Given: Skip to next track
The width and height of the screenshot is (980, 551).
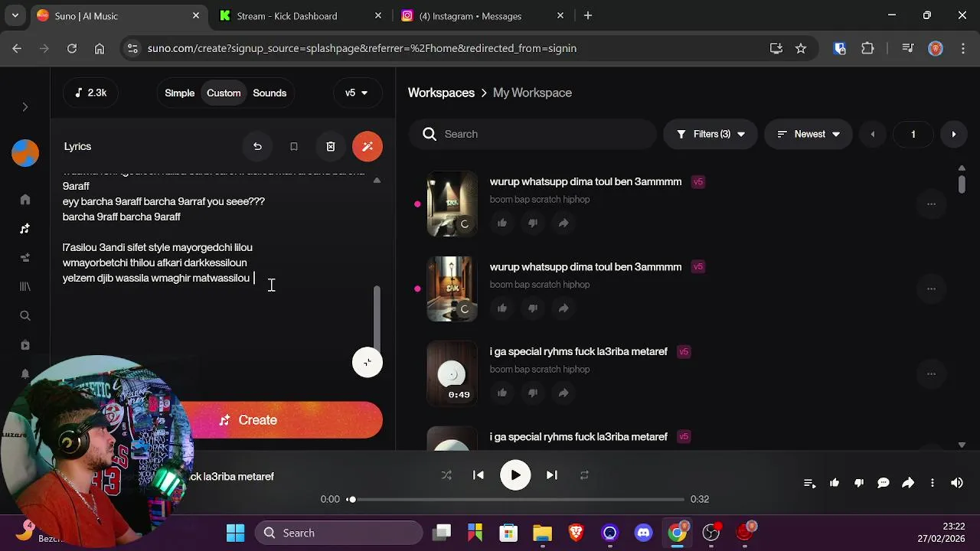Looking at the screenshot, I should [x=551, y=475].
